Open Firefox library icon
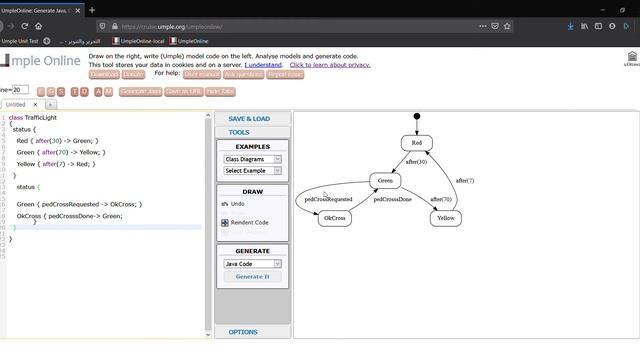The width and height of the screenshot is (640, 360). click(584, 26)
